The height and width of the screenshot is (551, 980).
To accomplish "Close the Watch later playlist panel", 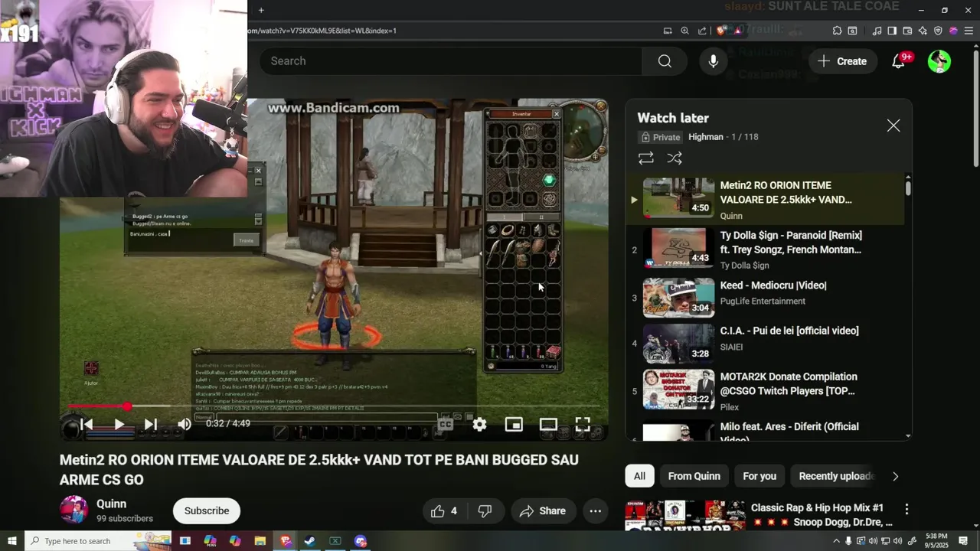I will tap(893, 126).
